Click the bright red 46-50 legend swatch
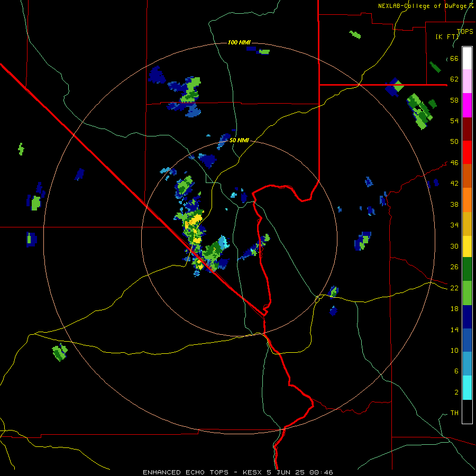476x476 pixels. point(467,152)
